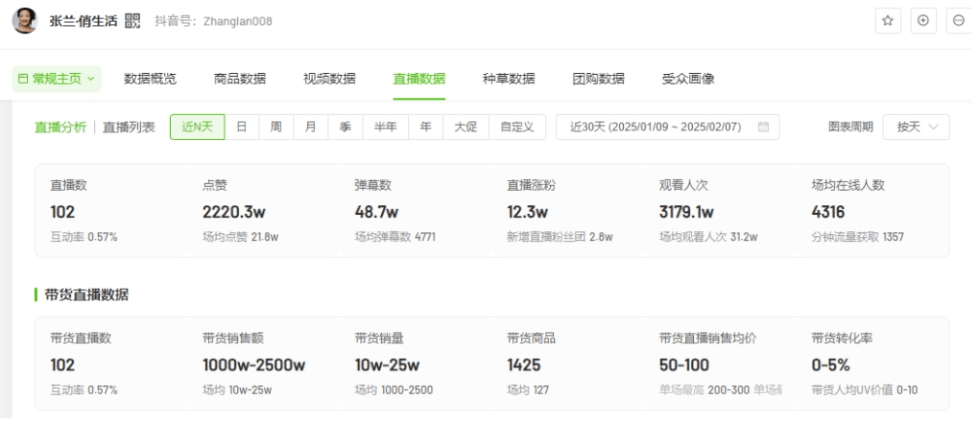Click the star favorite icon
980x423 pixels.
[888, 20]
